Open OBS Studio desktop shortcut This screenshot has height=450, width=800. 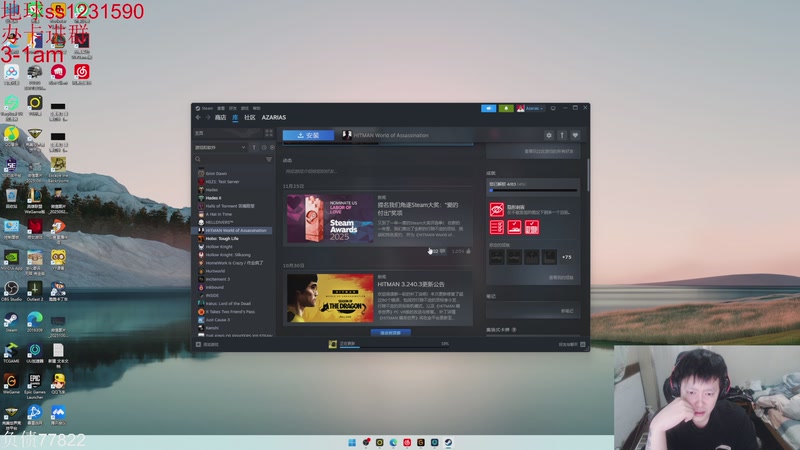click(x=11, y=291)
